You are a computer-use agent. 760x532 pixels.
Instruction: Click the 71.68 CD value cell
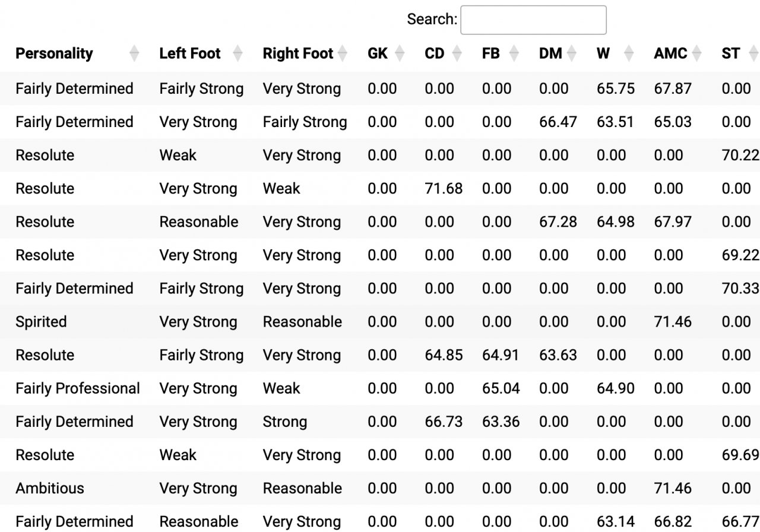(x=444, y=189)
